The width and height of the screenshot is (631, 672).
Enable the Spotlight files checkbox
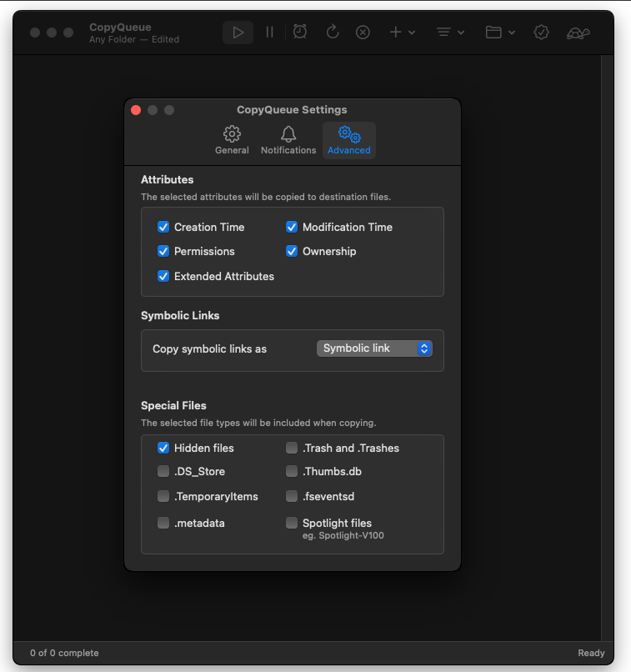point(292,523)
